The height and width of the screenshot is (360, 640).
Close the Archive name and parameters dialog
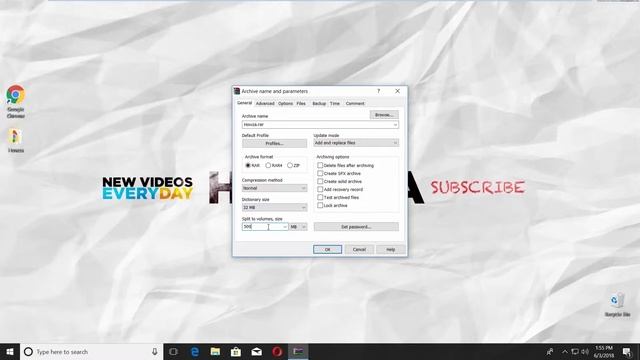tap(397, 91)
